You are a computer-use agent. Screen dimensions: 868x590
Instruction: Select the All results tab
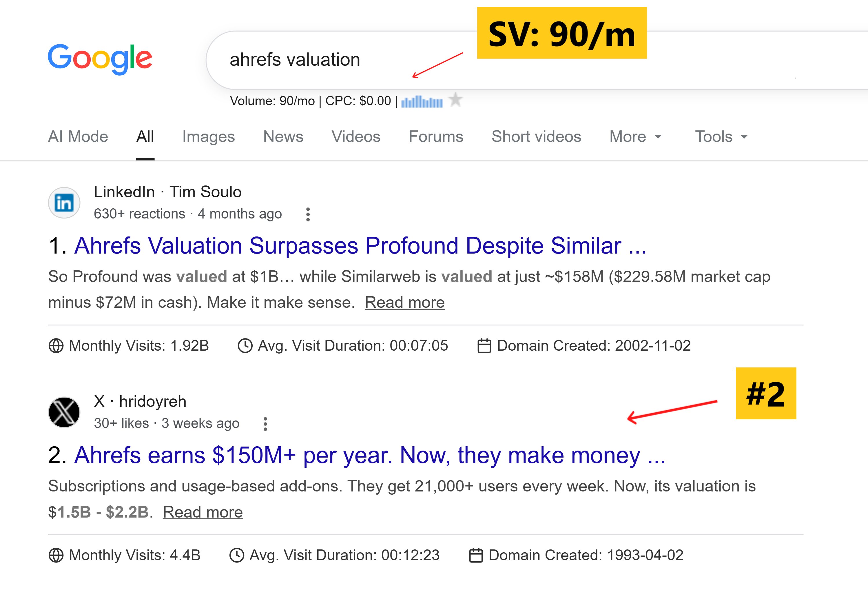point(145,136)
